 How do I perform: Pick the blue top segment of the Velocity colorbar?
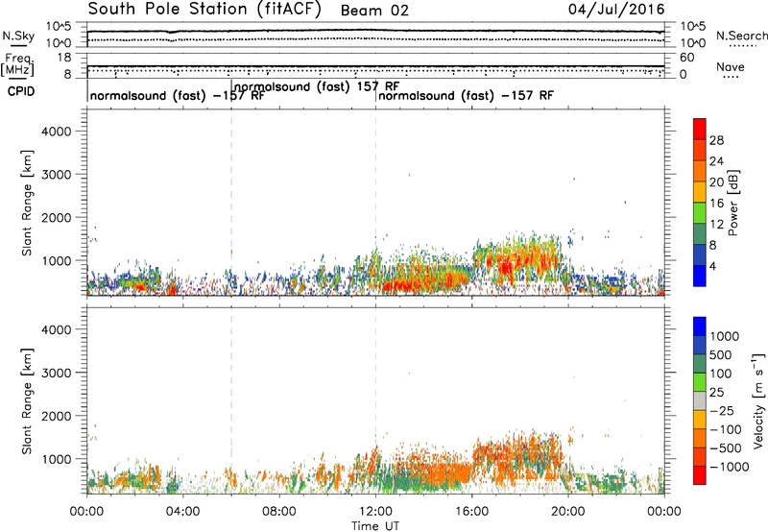click(x=700, y=326)
